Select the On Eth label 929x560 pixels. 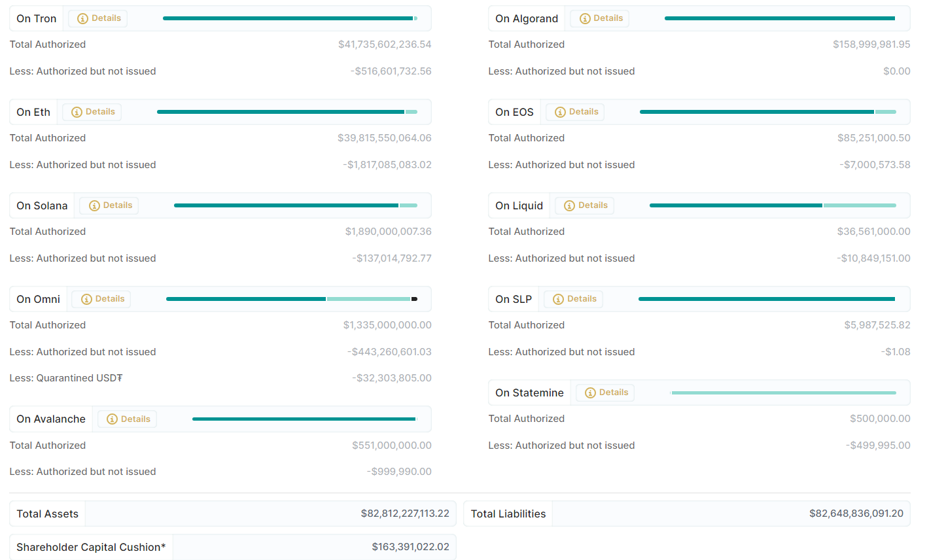pyautogui.click(x=33, y=112)
